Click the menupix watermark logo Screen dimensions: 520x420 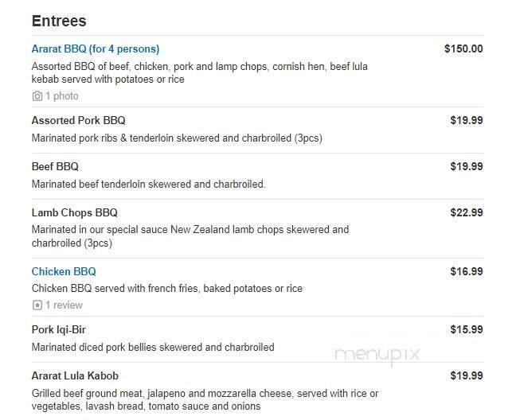377,355
